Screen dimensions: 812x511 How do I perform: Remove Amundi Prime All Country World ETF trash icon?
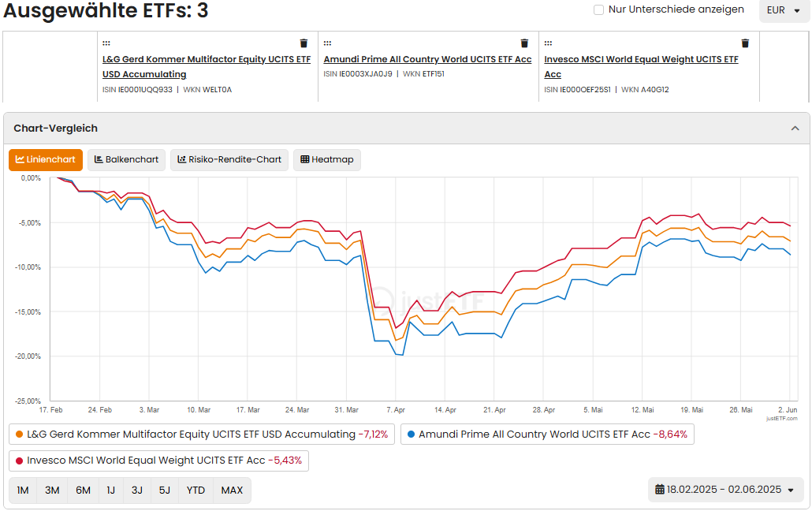[x=524, y=43]
